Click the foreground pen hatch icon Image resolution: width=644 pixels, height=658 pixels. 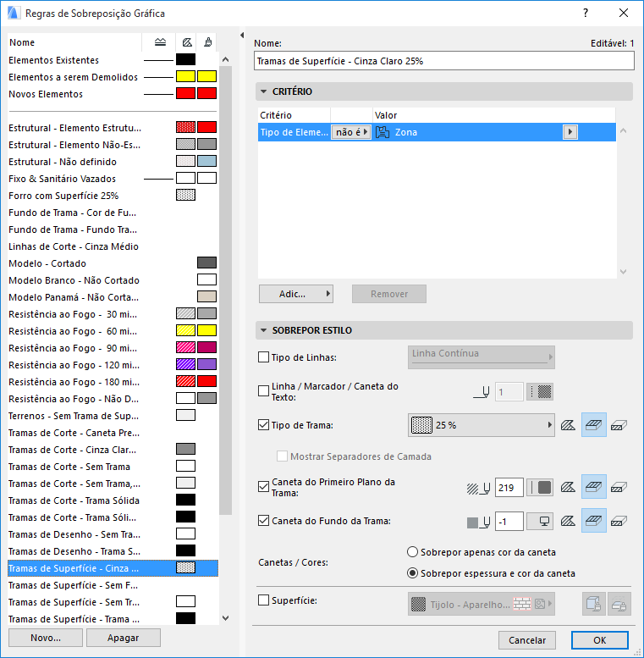coord(478,488)
